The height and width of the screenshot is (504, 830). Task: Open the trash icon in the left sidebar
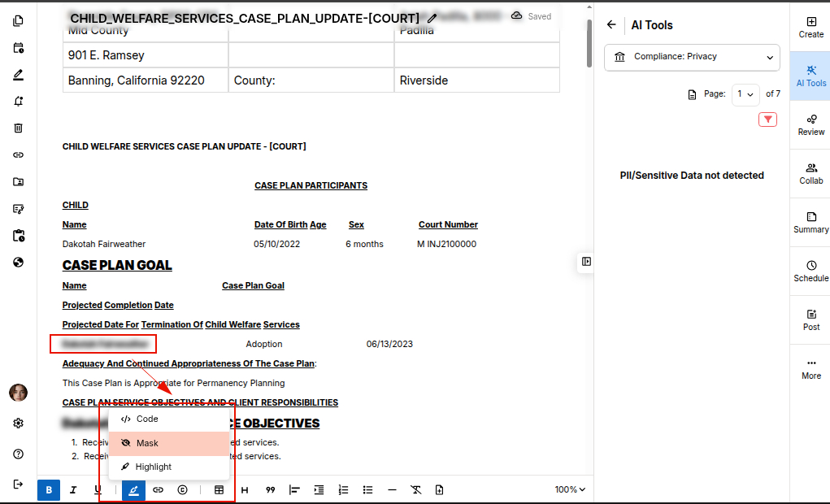[18, 128]
